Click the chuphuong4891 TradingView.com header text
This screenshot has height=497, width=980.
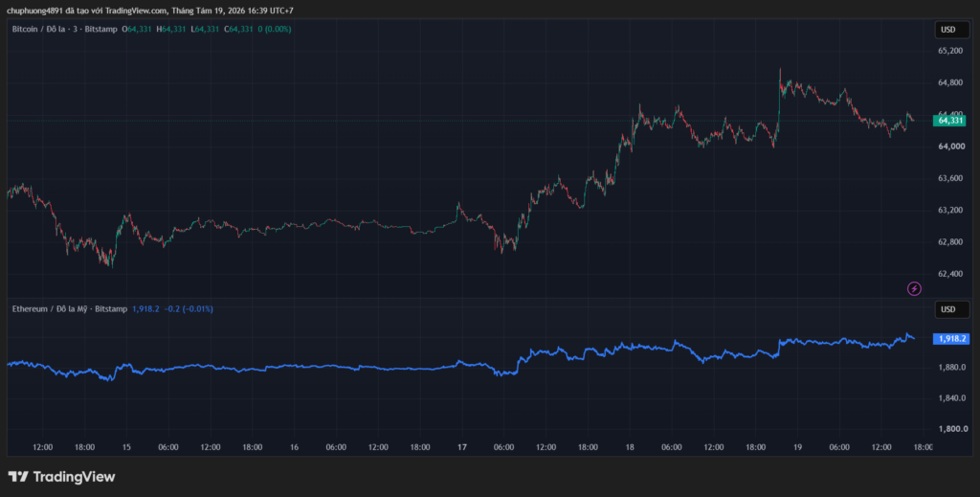[150, 11]
